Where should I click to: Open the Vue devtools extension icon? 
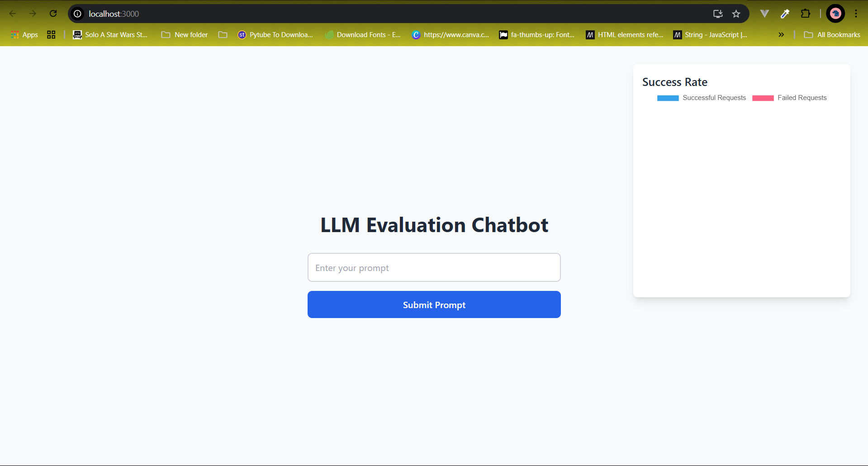[764, 14]
